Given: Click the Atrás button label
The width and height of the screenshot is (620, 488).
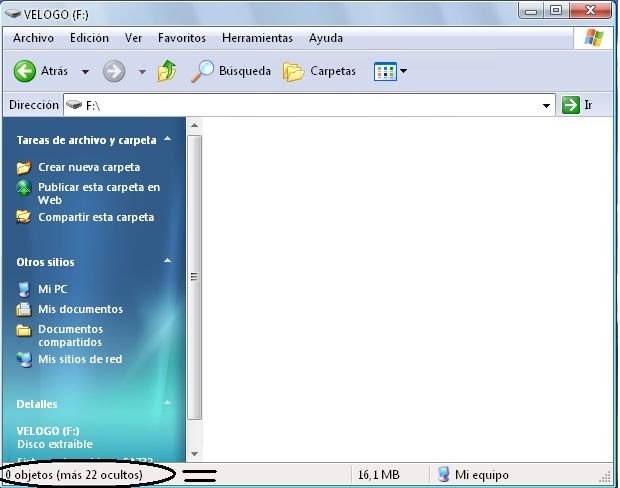Looking at the screenshot, I should (x=55, y=71).
